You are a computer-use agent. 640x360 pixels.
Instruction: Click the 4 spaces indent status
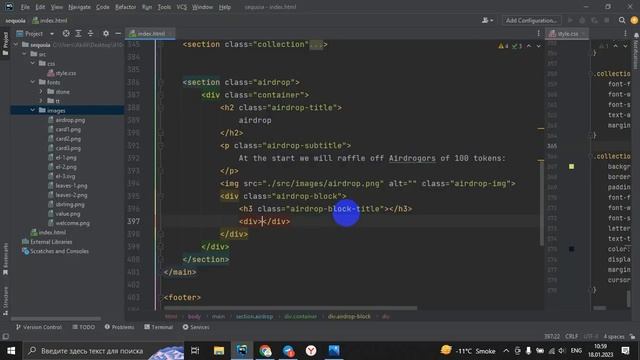[x=614, y=336]
